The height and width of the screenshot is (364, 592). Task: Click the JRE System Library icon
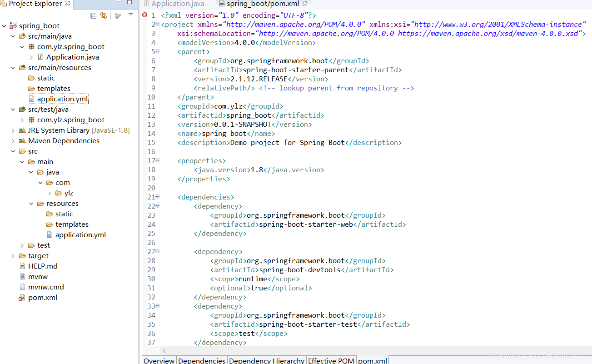tap(22, 130)
